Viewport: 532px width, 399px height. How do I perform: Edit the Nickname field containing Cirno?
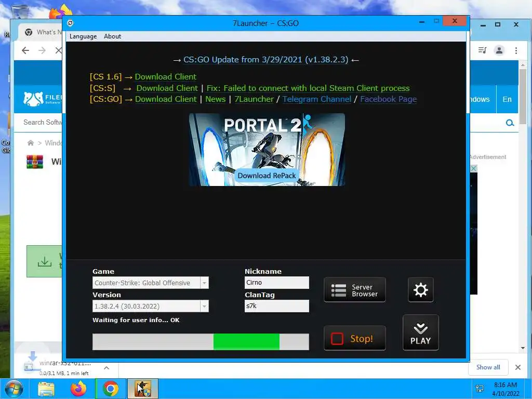point(276,282)
